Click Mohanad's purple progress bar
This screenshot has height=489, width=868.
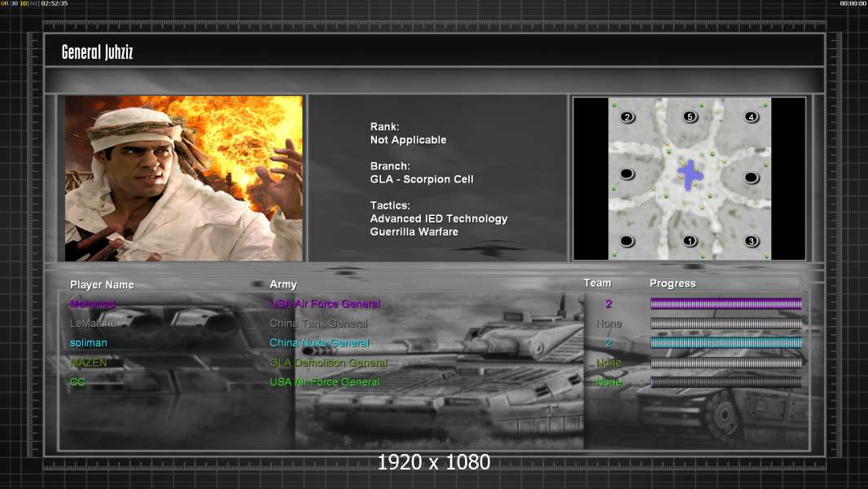tap(726, 304)
